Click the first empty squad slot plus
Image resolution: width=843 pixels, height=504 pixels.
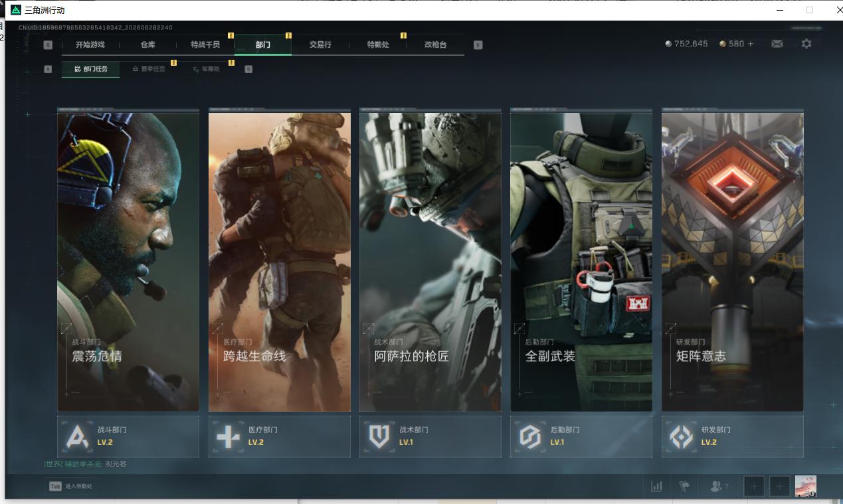(x=753, y=487)
